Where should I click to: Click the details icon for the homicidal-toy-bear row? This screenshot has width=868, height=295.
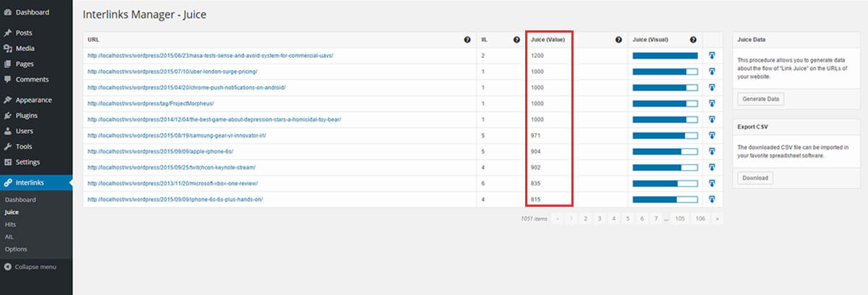(x=712, y=119)
